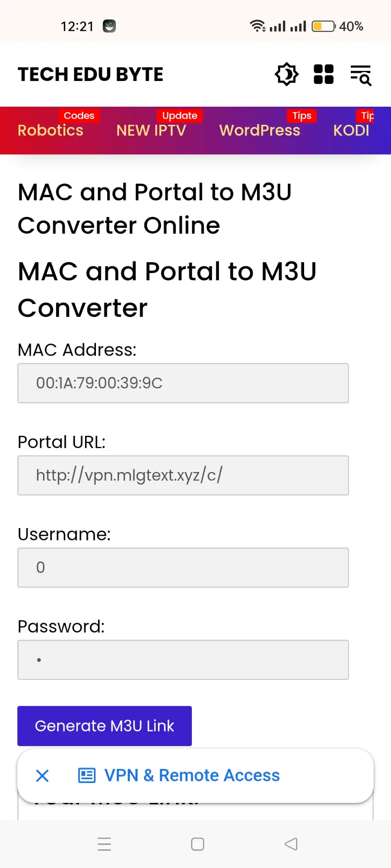
Task: Open the Android recent apps icon
Action: pyautogui.click(x=105, y=844)
